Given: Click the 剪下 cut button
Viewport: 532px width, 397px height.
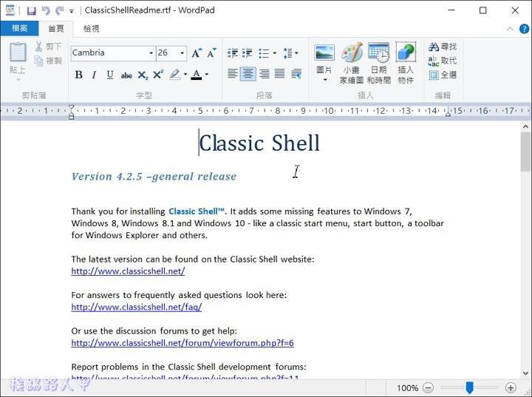Looking at the screenshot, I should point(49,47).
